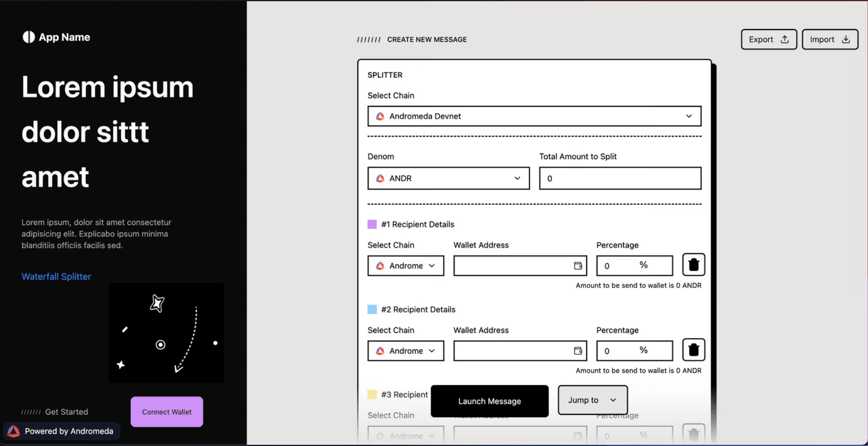Screen dimensions: 868x446
Task: Open the Jump to dropdown
Action: pyautogui.click(x=592, y=400)
